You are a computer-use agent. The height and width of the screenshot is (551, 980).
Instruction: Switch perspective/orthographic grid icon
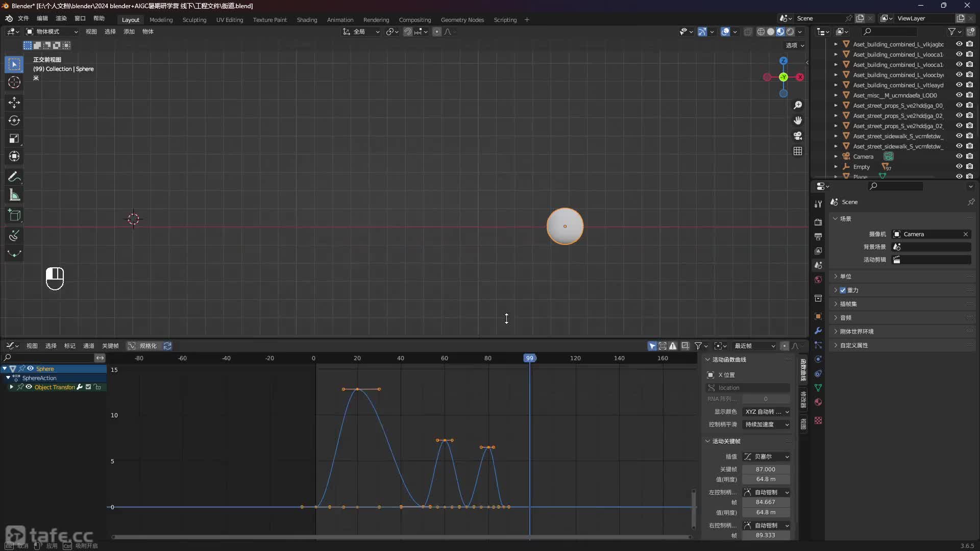798,151
